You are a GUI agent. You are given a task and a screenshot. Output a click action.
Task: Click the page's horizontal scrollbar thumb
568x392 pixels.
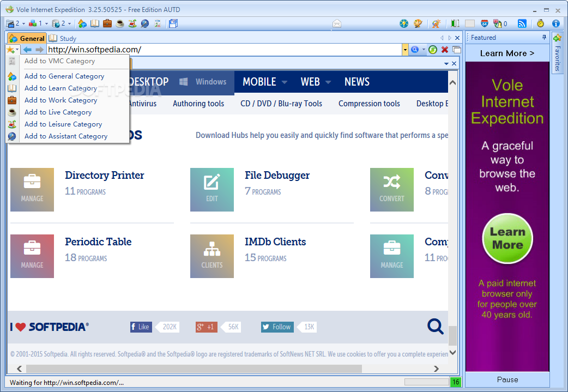coord(194,369)
